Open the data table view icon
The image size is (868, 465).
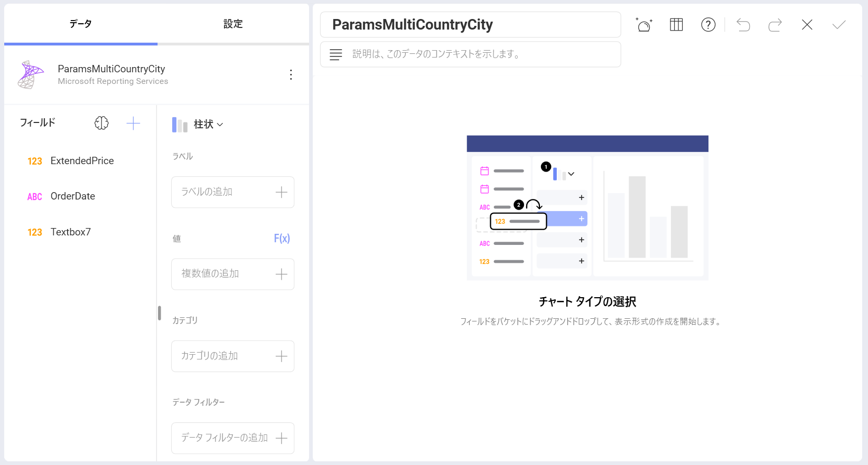(x=676, y=25)
